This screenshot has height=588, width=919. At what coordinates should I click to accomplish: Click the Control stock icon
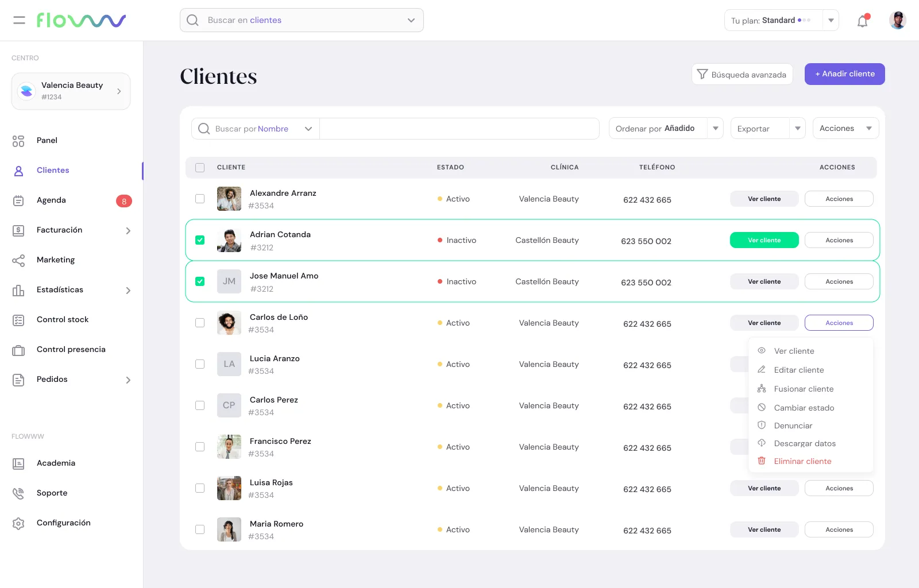click(x=18, y=320)
